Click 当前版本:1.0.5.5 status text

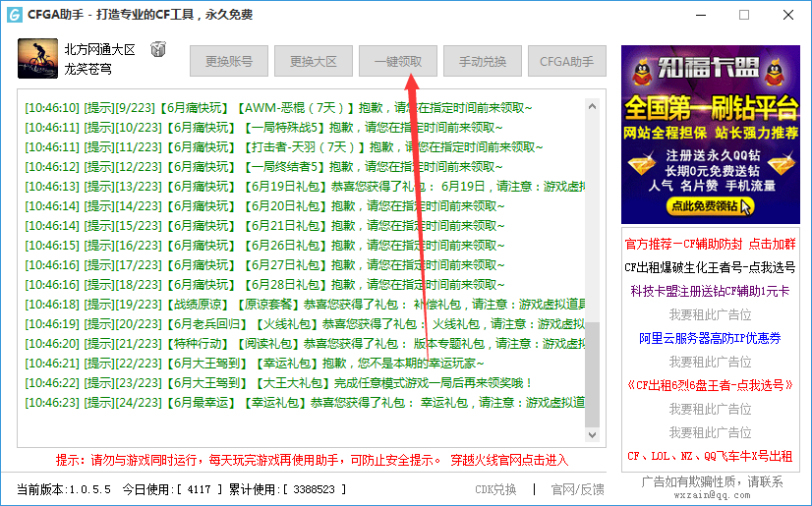click(64, 489)
